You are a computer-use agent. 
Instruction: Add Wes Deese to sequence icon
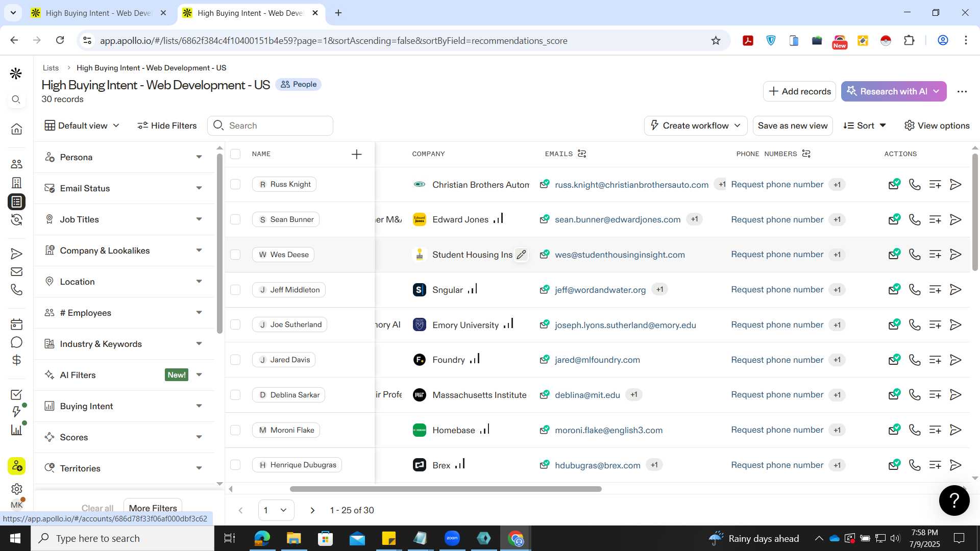point(935,254)
